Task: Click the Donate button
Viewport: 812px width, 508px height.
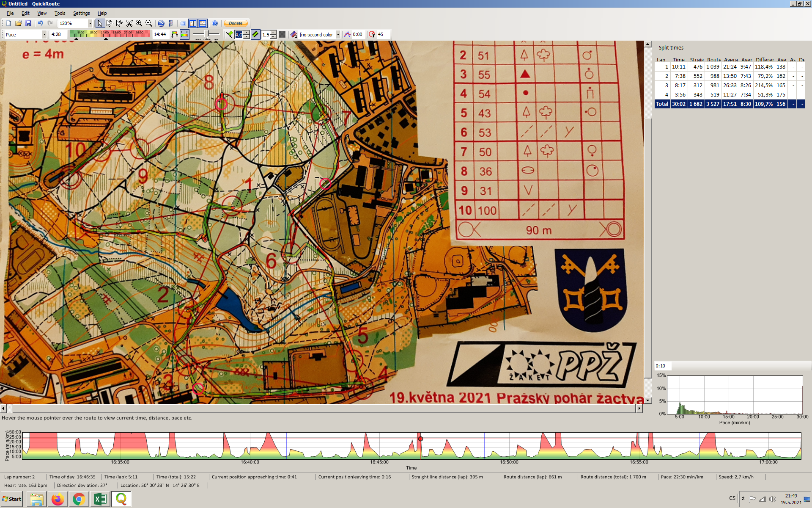Action: click(x=236, y=23)
